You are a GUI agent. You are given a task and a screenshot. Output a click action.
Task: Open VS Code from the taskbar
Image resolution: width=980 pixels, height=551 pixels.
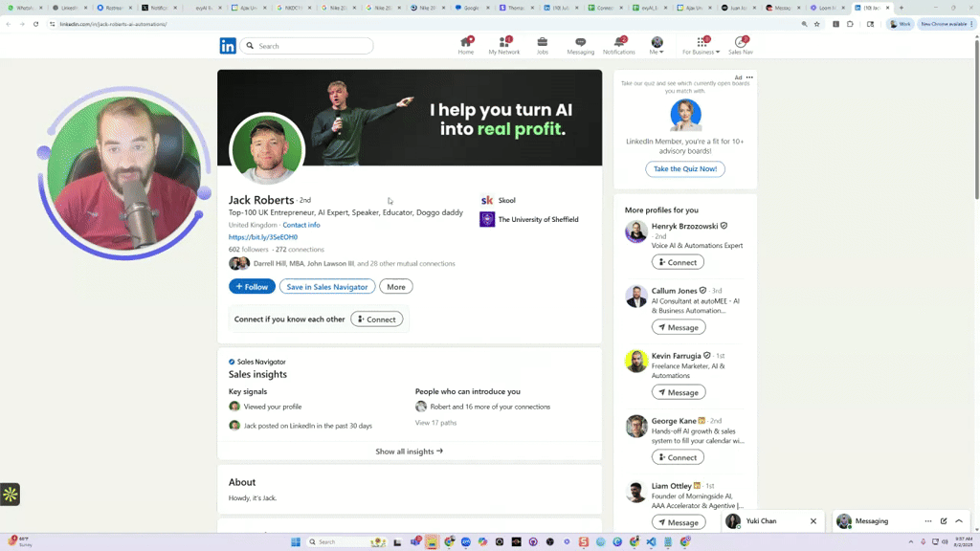[x=651, y=541]
